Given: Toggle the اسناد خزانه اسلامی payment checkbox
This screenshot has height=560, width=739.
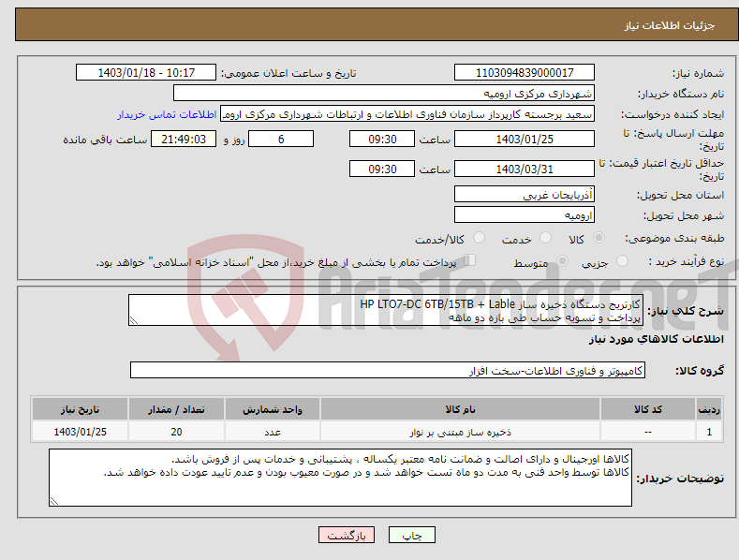Looking at the screenshot, I should [x=469, y=260].
